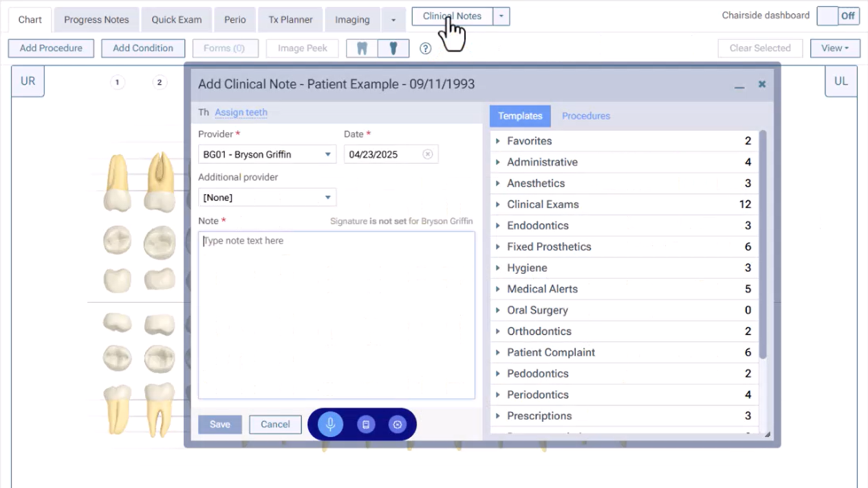Click the document icon beside the microphone
Image resolution: width=868 pixels, height=488 pixels.
point(366,425)
